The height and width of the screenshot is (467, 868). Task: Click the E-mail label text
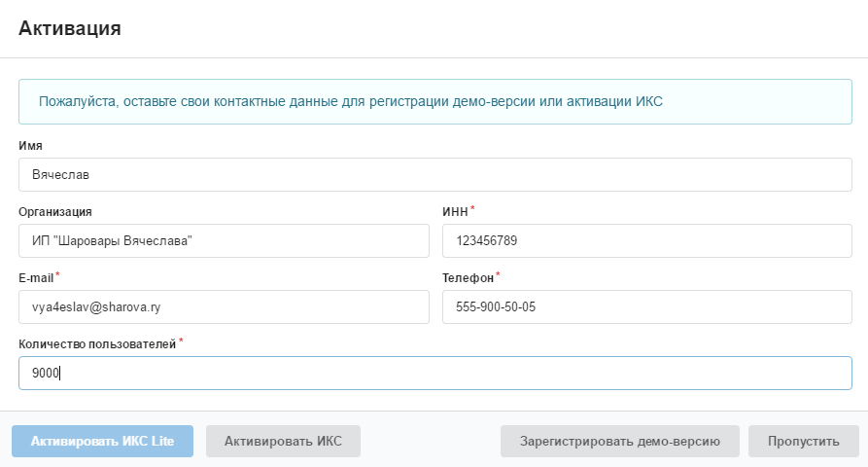tap(36, 277)
